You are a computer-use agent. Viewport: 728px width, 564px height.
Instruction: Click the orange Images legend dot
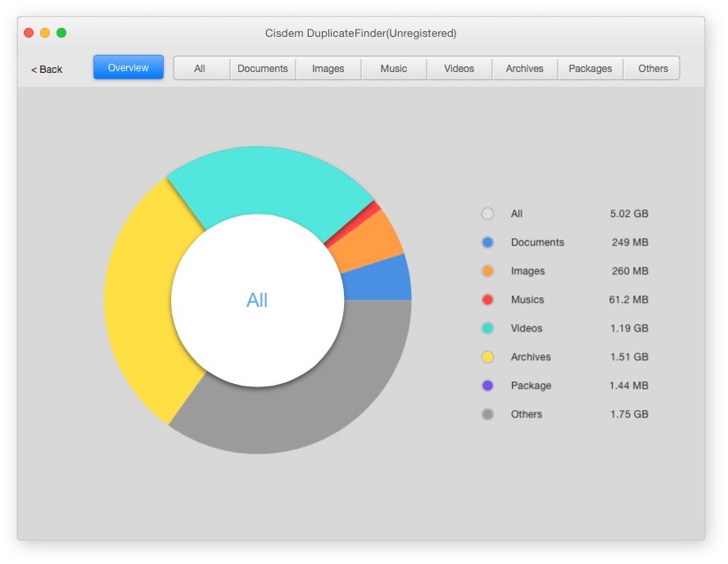click(x=487, y=271)
